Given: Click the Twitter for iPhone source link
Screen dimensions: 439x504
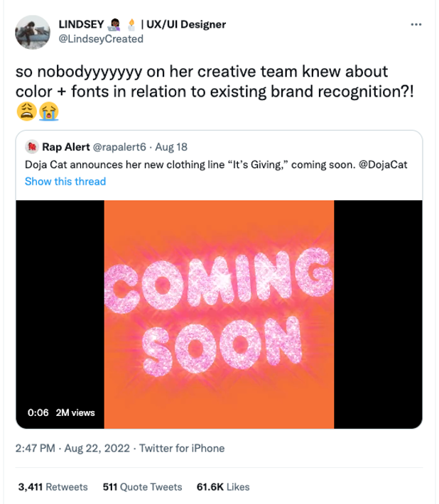Looking at the screenshot, I should point(182,448).
